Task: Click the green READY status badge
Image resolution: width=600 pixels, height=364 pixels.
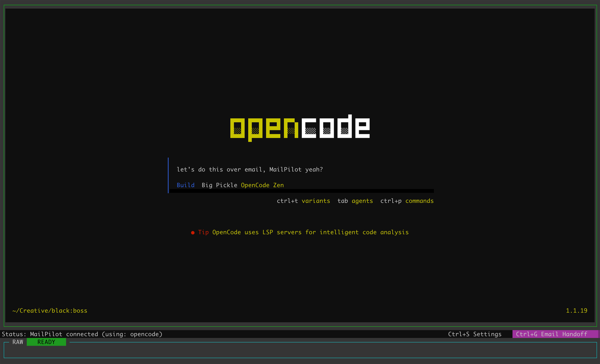Action: [46, 342]
